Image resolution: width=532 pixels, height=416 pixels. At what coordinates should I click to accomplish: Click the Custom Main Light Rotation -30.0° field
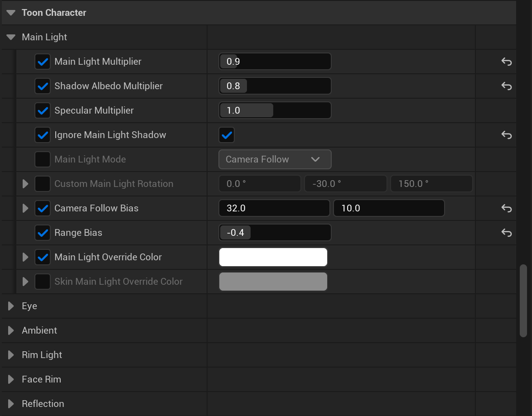(345, 184)
